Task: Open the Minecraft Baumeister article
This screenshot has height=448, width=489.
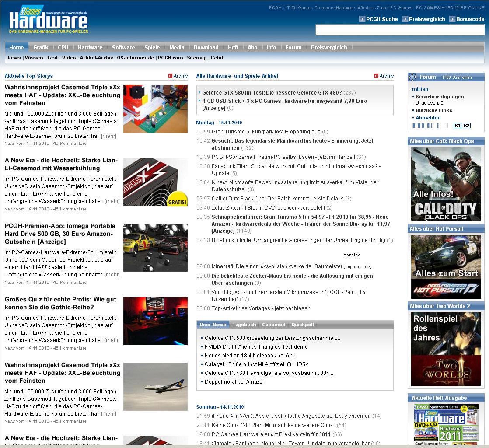Action: 277,266
